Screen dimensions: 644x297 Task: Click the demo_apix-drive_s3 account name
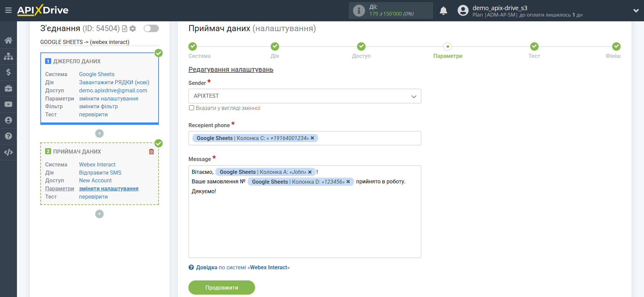click(x=500, y=8)
